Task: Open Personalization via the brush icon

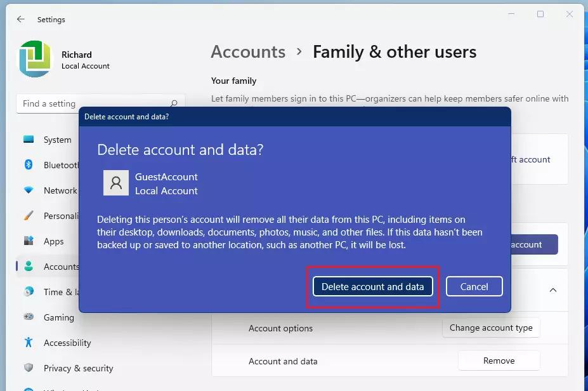Action: [29, 216]
